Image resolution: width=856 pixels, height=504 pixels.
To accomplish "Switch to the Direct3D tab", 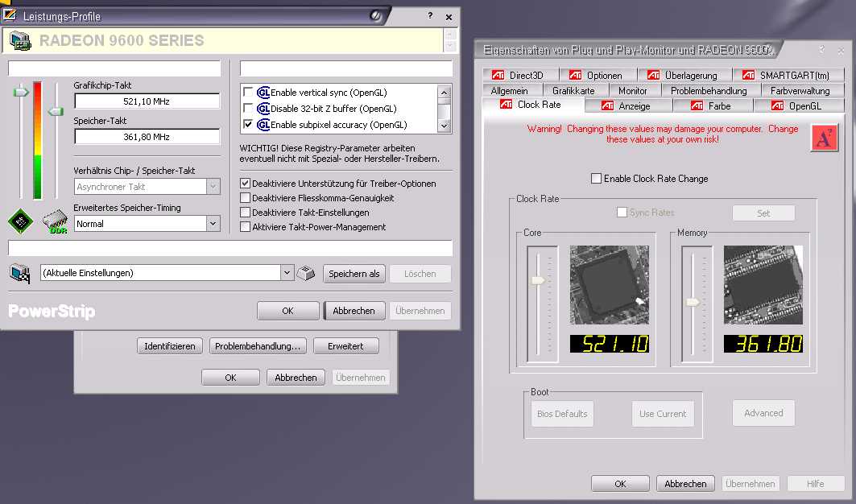I will coord(519,76).
